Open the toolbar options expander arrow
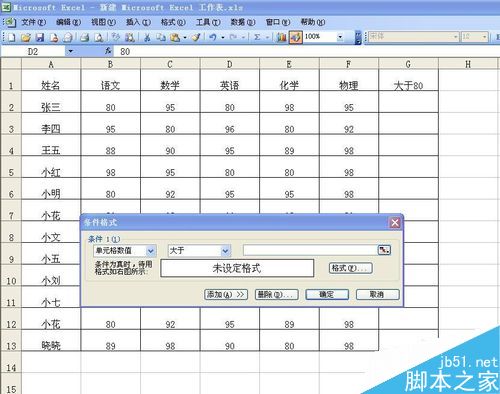This screenshot has height=394, width=500. click(358, 38)
